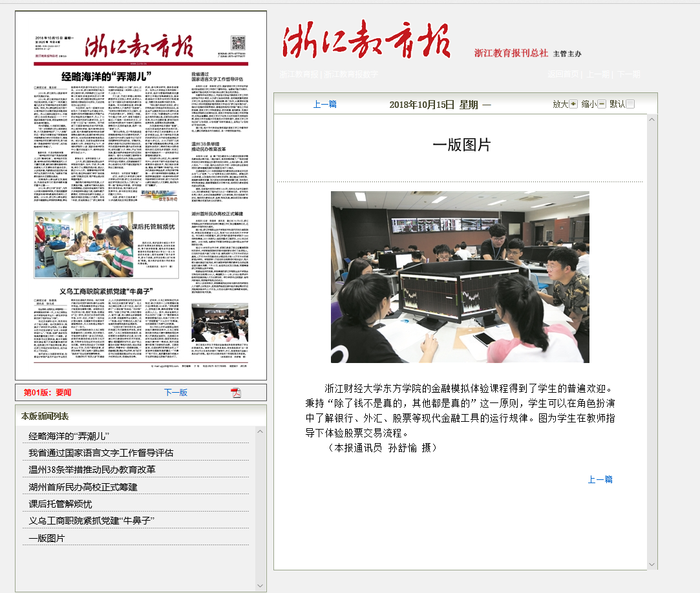Click 上一篇 link above the article date

pos(324,105)
